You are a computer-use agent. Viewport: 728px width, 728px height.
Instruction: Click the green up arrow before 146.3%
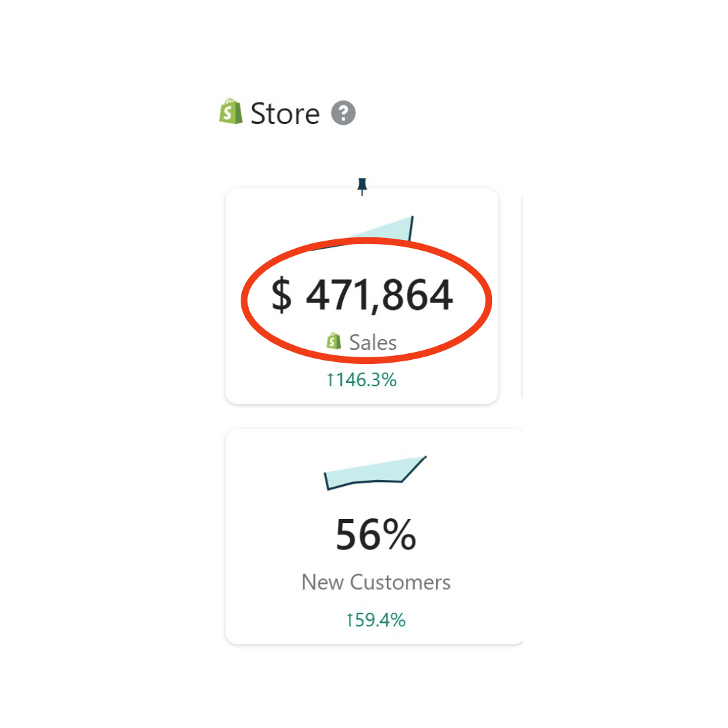tap(330, 380)
